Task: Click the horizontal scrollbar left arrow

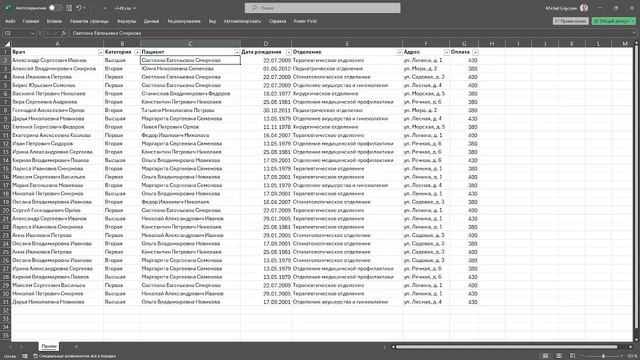Action: (x=393, y=347)
